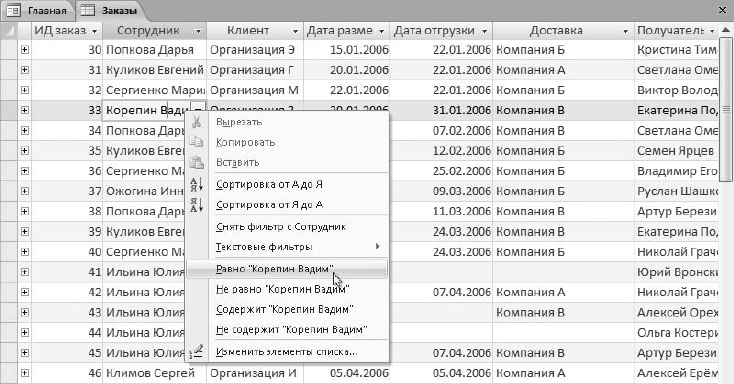734x384 pixels.
Task: Open the Текстовые фильтры submenu
Action: click(x=287, y=246)
